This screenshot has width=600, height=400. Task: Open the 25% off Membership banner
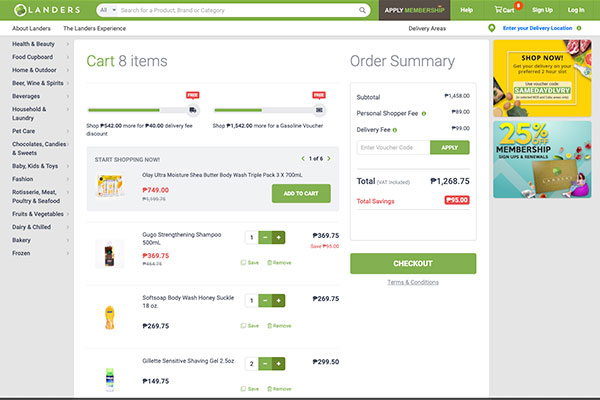pyautogui.click(x=542, y=160)
